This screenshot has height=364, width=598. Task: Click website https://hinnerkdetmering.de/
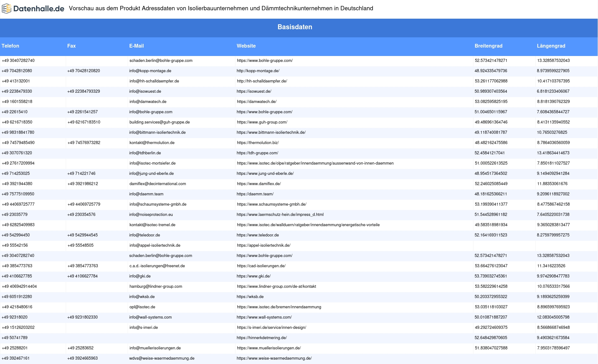tap(262, 338)
